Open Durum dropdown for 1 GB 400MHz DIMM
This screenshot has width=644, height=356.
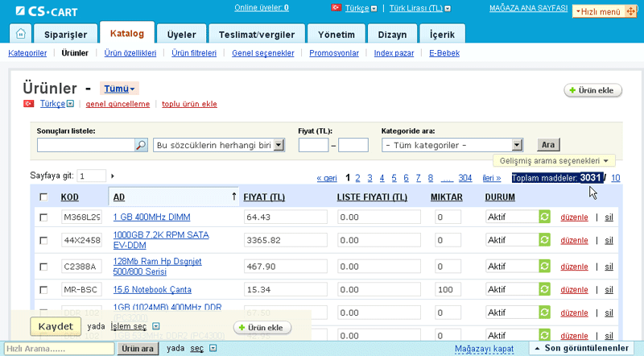coord(512,217)
